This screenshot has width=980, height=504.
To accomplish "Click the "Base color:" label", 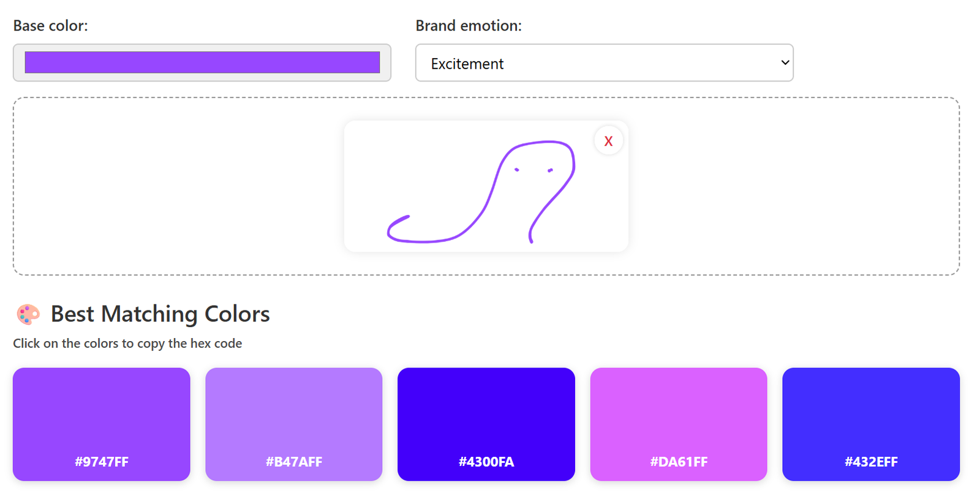I will 51,26.
